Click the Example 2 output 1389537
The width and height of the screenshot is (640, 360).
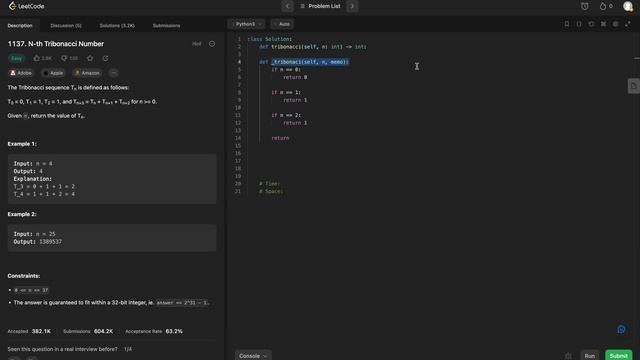(x=51, y=242)
